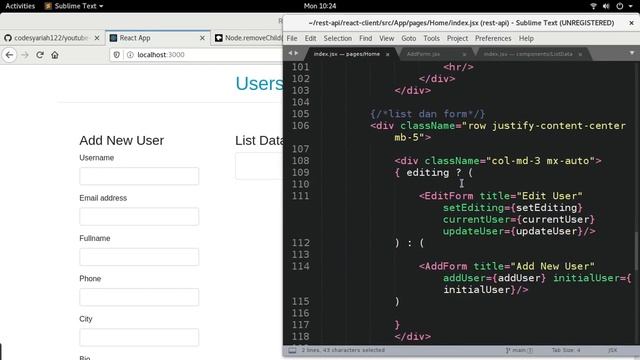Viewport: 640px width, 360px height.
Task: Close the index.jsx pages/Home editor tab
Action: click(x=387, y=54)
